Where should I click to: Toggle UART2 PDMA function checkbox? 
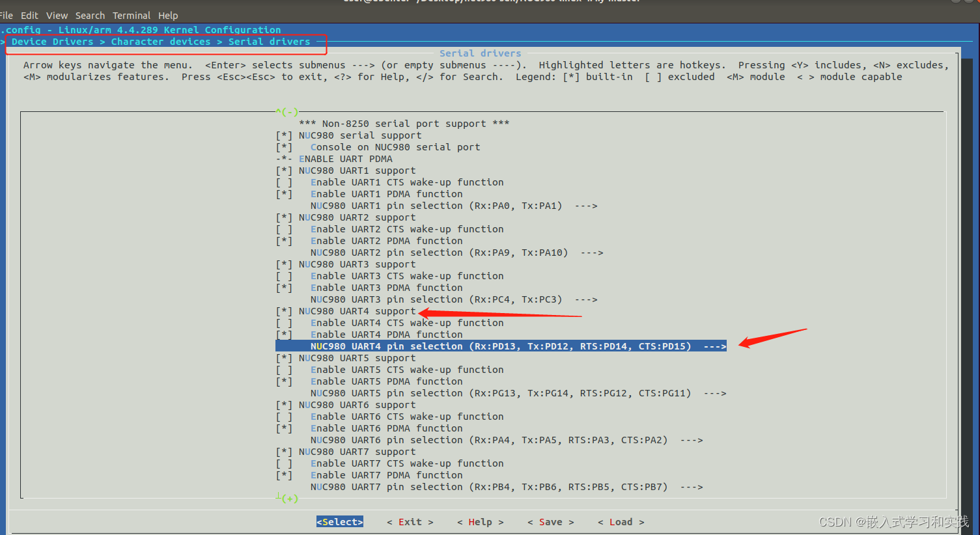point(284,241)
